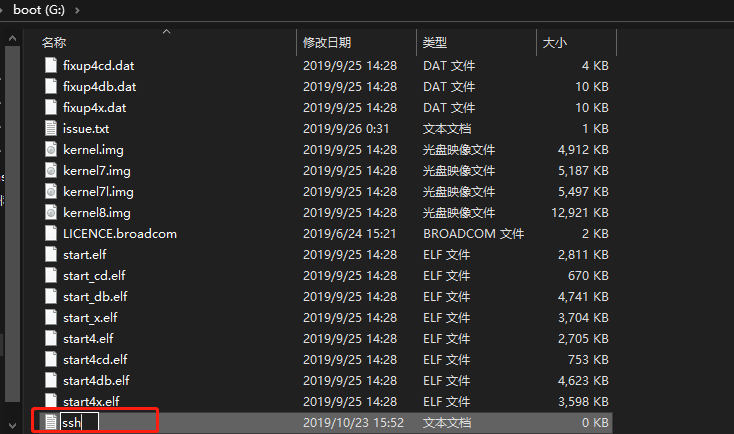734x434 pixels.
Task: Click the navigation pane scroll down arrow
Action: pyautogui.click(x=13, y=426)
